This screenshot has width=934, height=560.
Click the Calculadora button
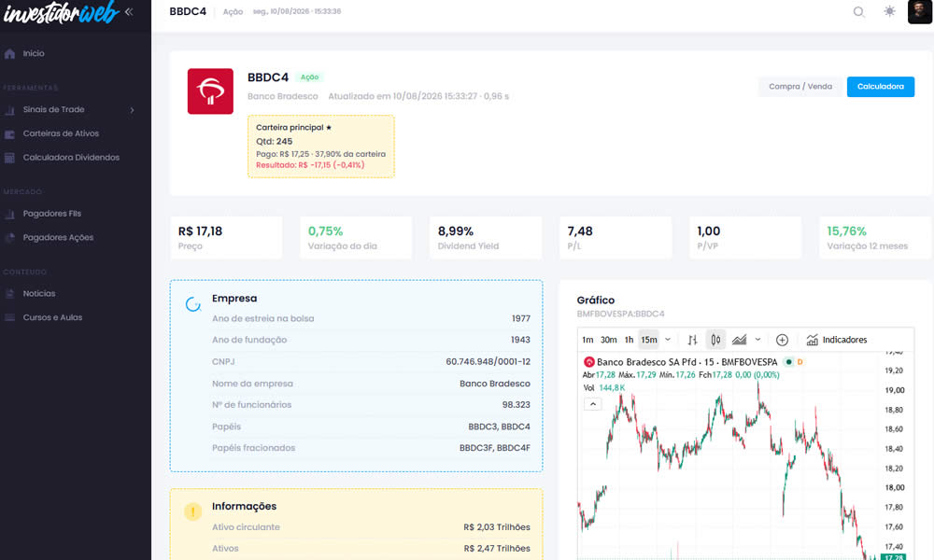[881, 87]
